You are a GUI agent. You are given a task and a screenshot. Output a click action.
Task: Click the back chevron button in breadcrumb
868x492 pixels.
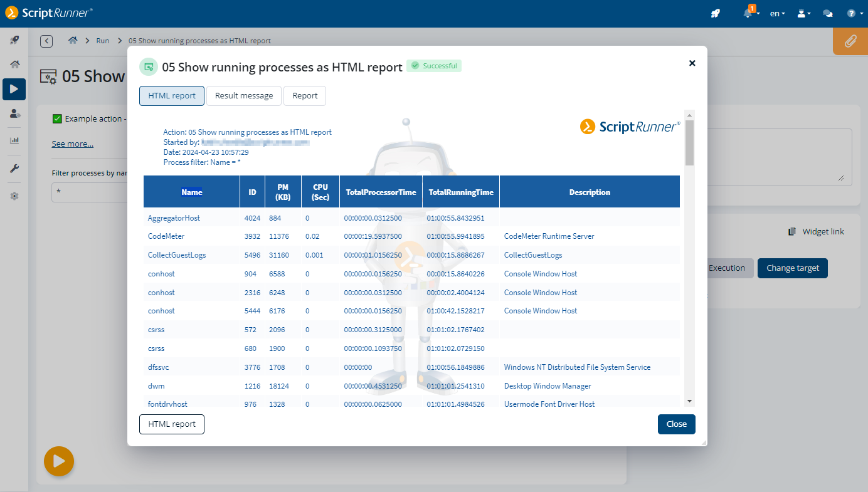coord(46,41)
